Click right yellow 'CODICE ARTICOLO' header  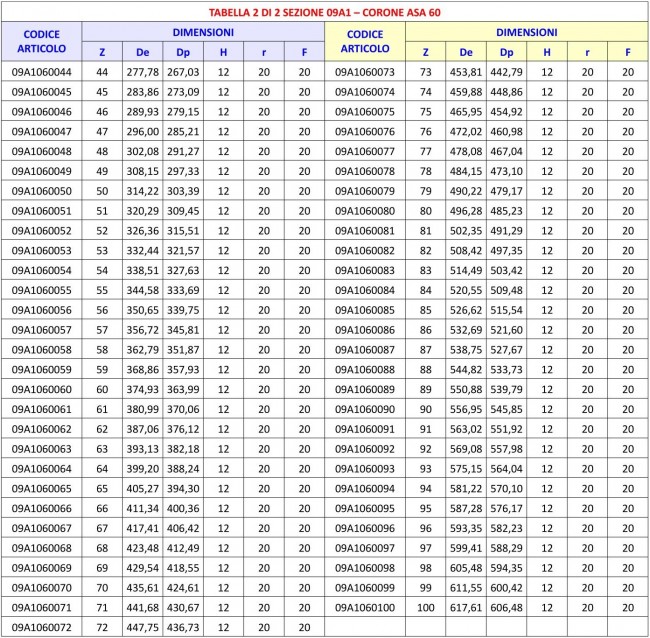[x=365, y=41]
